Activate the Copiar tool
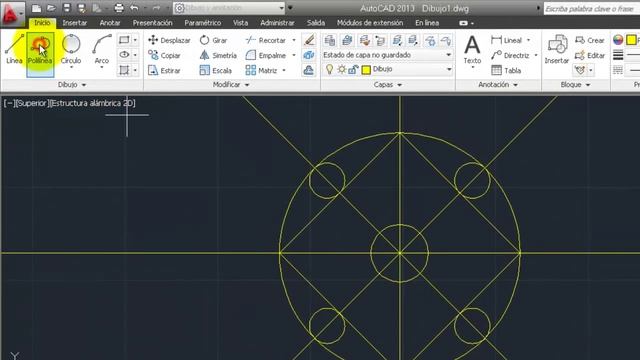Screen dimensions: 640x360 164,55
